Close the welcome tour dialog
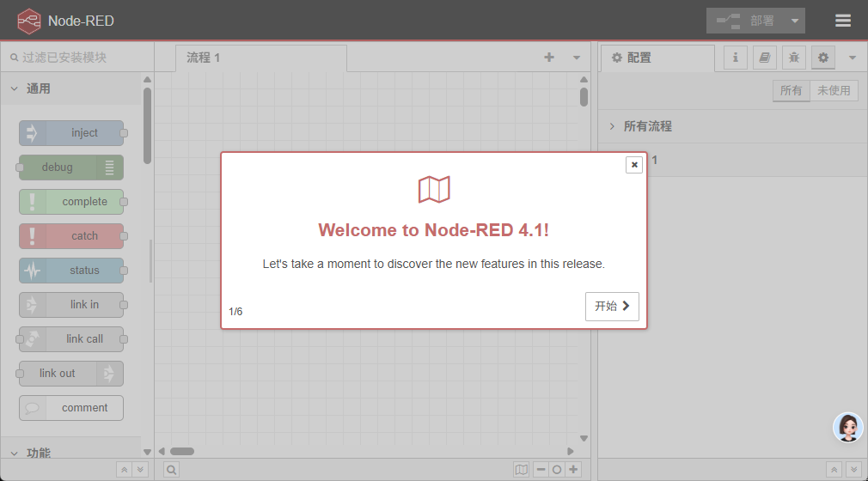This screenshot has height=481, width=868. pos(634,164)
